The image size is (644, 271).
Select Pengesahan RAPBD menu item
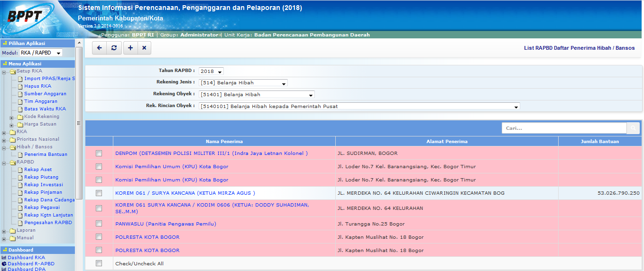click(48, 223)
